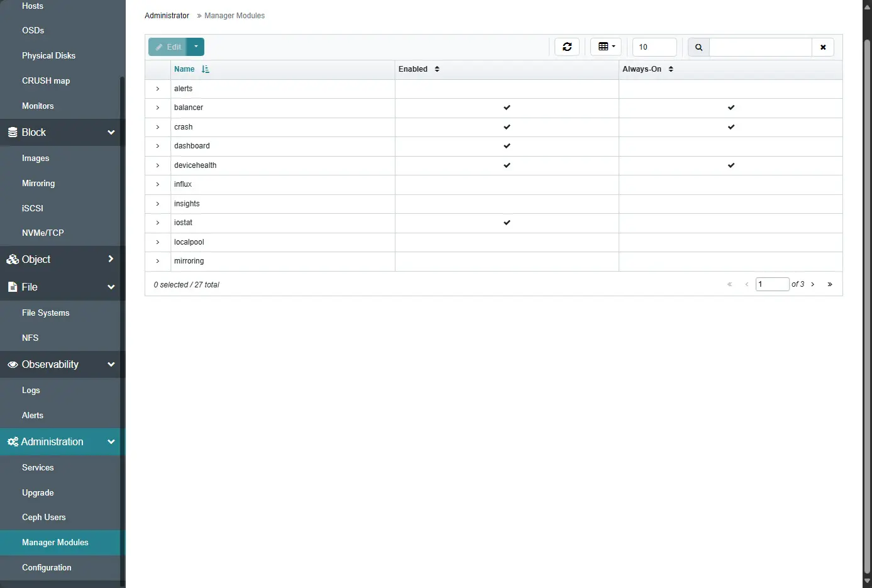
Task: Expand the devicehealth row details
Action: 158,165
